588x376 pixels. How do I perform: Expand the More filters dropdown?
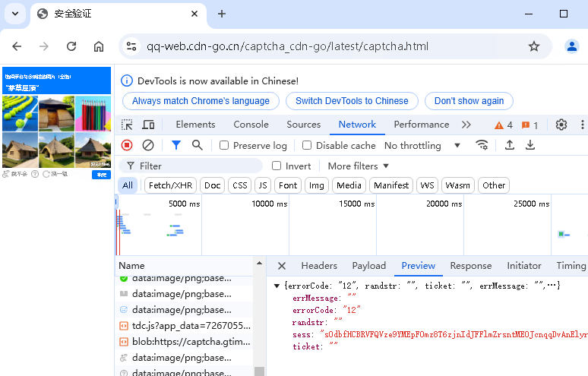(358, 166)
